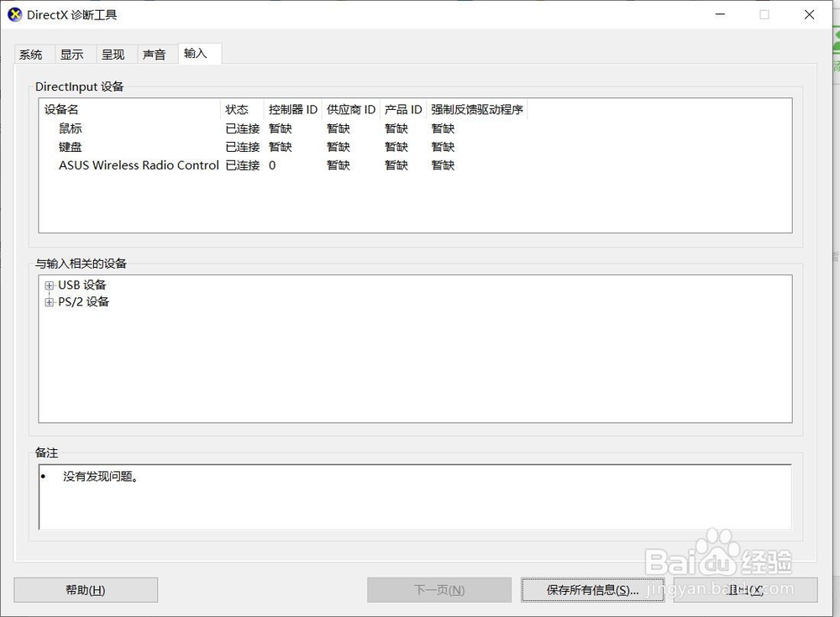This screenshot has height=617, width=840.
Task: Click the 退出(X) button
Action: pos(746,589)
